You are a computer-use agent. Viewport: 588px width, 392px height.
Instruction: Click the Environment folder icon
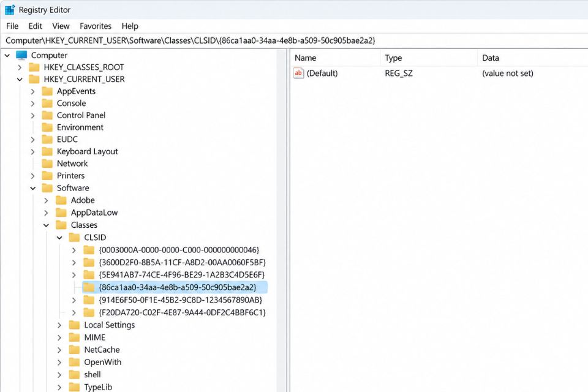(47, 127)
